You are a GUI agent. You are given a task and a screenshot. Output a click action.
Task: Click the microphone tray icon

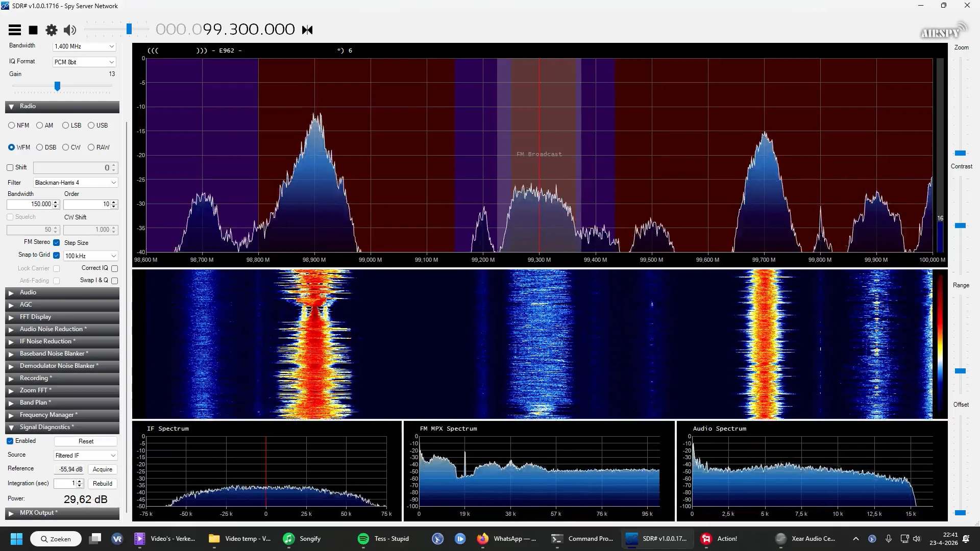click(889, 539)
